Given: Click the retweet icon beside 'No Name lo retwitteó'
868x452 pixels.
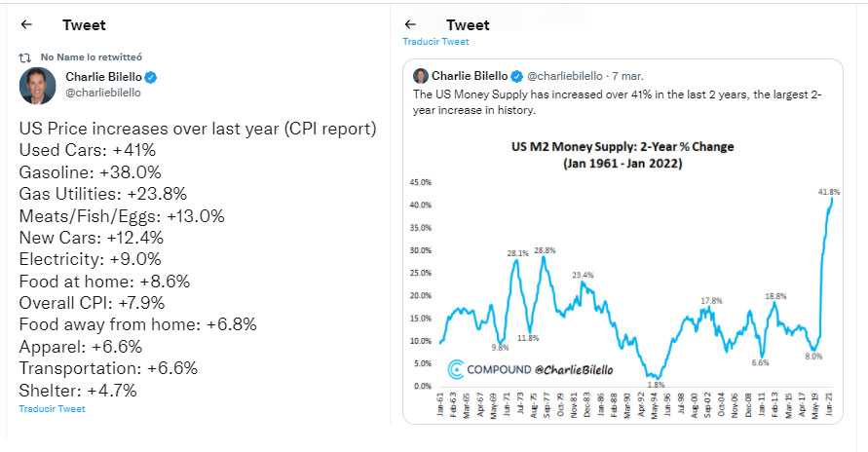Looking at the screenshot, I should tap(26, 58).
